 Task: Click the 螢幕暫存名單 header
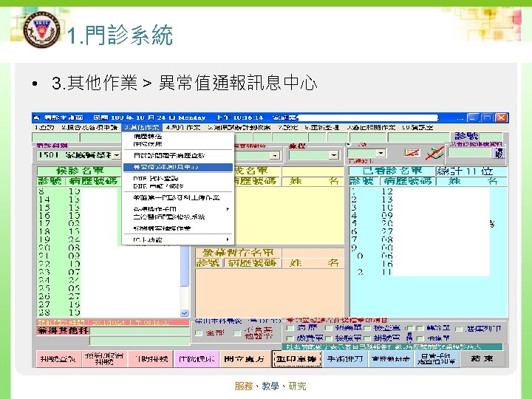[238, 253]
